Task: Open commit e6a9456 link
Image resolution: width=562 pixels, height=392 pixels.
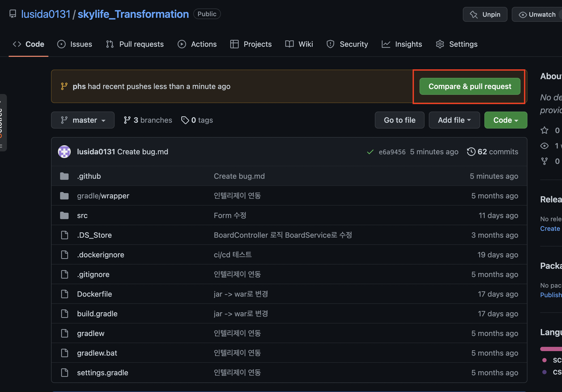Action: (x=392, y=152)
